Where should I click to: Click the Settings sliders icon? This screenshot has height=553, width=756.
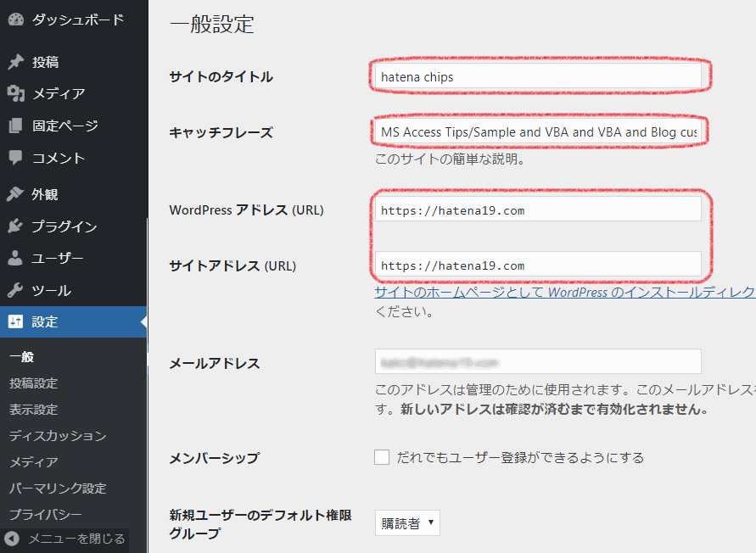[15, 321]
